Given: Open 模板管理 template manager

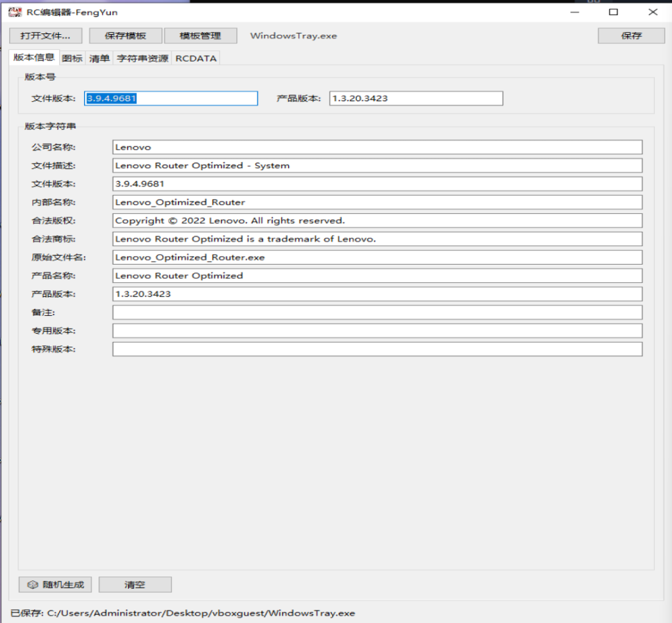Looking at the screenshot, I should [200, 35].
